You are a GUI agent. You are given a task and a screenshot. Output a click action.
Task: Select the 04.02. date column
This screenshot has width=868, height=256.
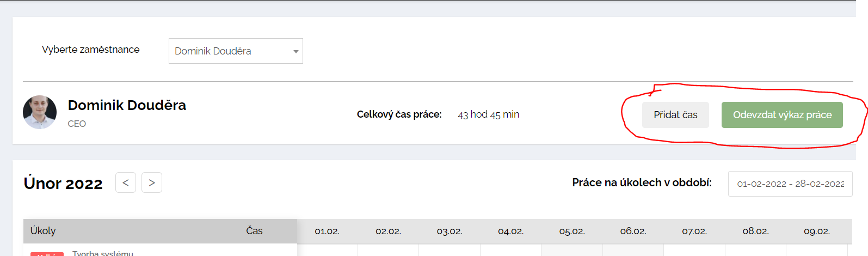[511, 231]
